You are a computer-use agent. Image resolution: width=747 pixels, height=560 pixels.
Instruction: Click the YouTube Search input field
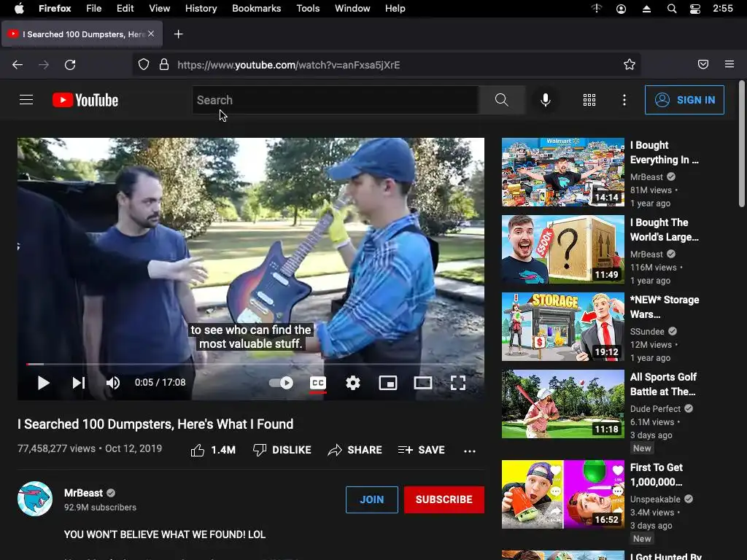click(x=336, y=100)
